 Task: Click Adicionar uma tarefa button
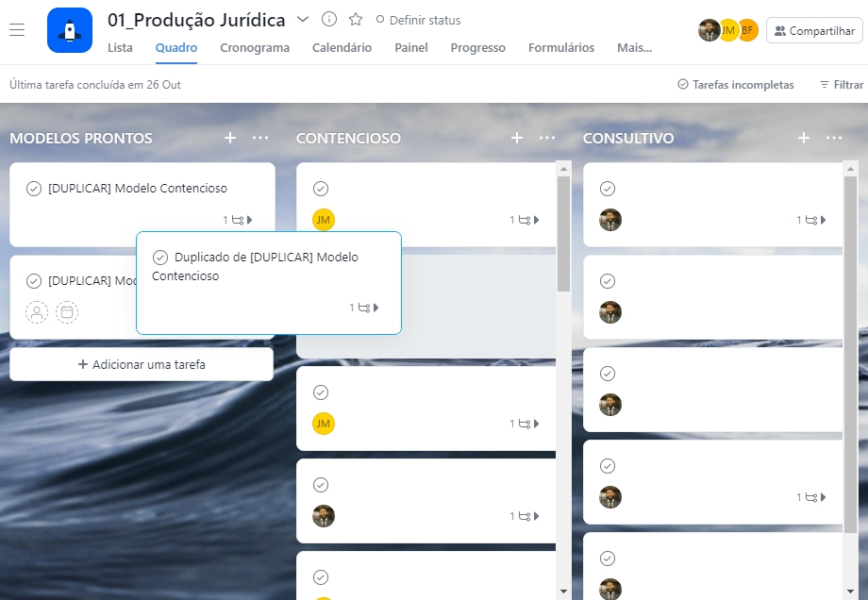[142, 364]
